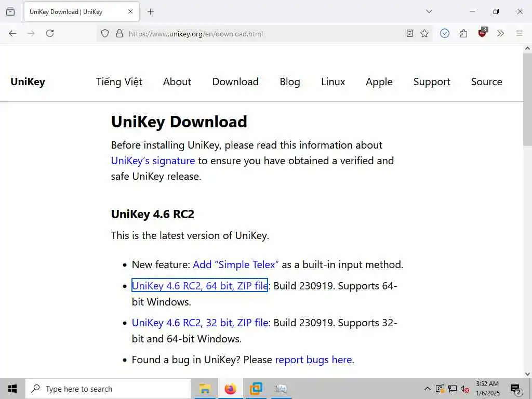Screen dimensions: 532x399
Task: Click the scrollbar down arrow
Action: coord(528,374)
